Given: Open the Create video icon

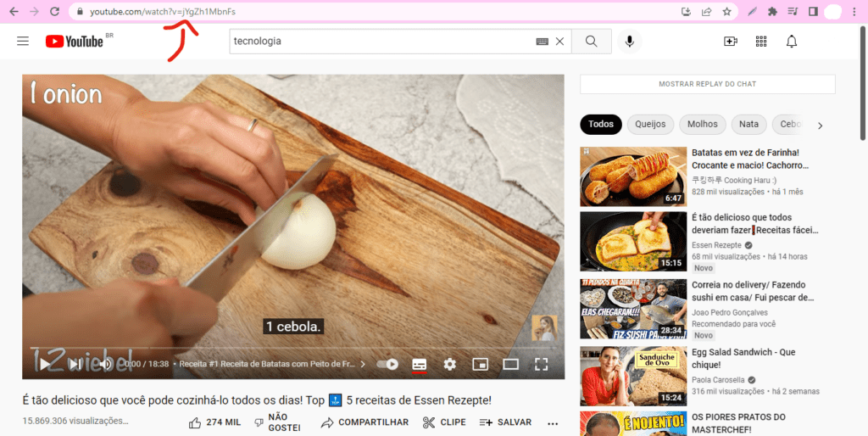Looking at the screenshot, I should [x=731, y=41].
